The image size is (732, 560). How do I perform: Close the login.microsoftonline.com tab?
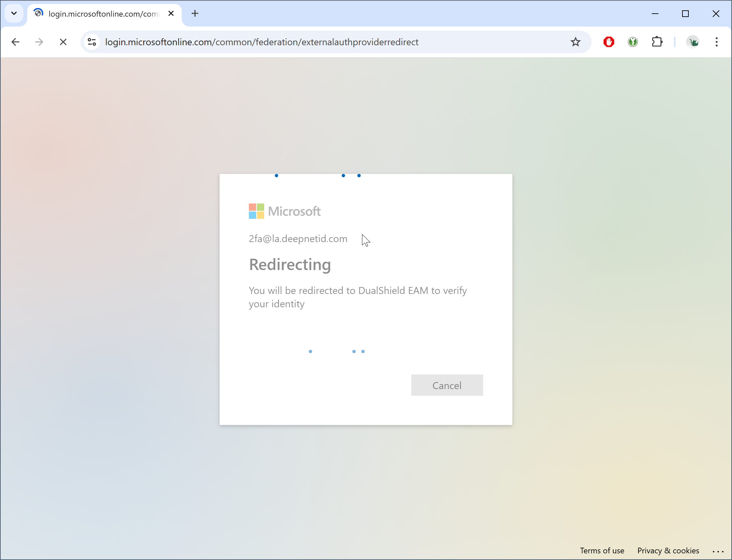click(171, 14)
